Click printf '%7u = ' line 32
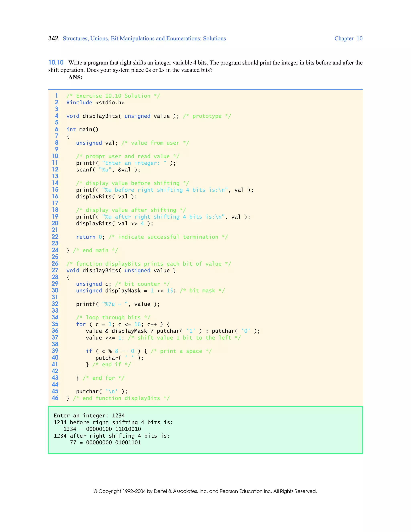The height and width of the screenshot is (532, 411). pyautogui.click(x=118, y=304)
